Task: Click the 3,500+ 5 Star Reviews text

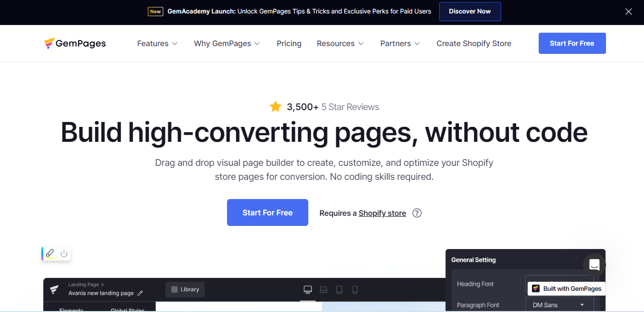Action: pos(333,107)
